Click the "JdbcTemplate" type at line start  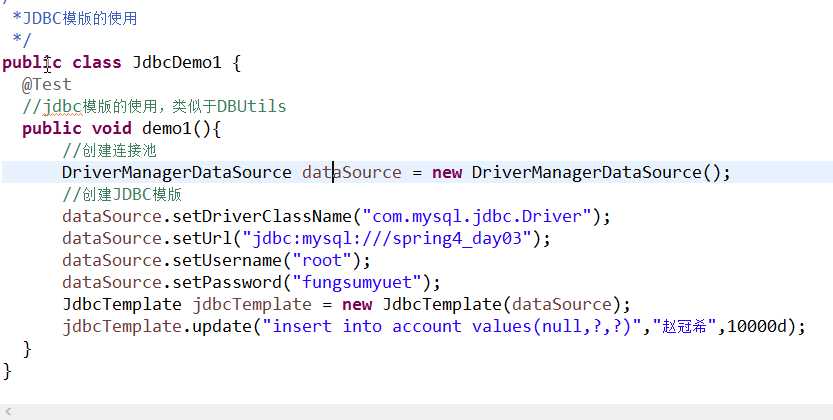(x=122, y=304)
